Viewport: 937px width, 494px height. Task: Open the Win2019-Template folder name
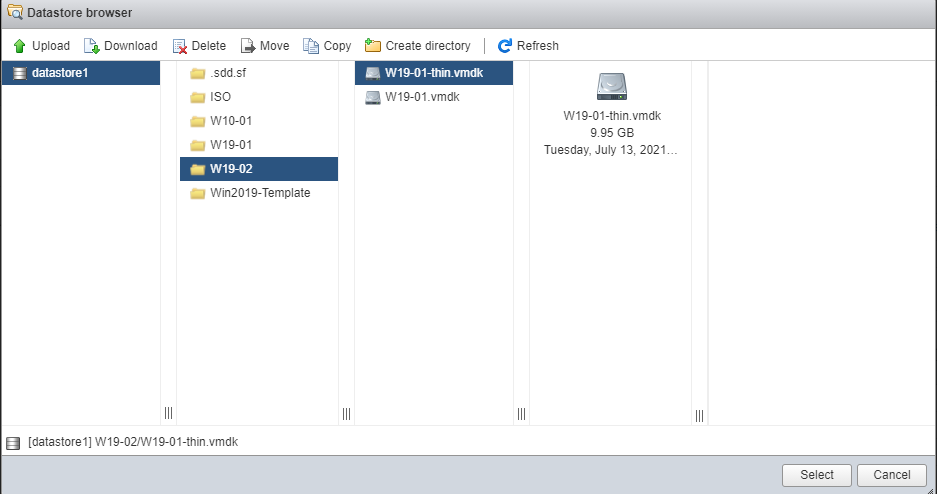tap(260, 193)
